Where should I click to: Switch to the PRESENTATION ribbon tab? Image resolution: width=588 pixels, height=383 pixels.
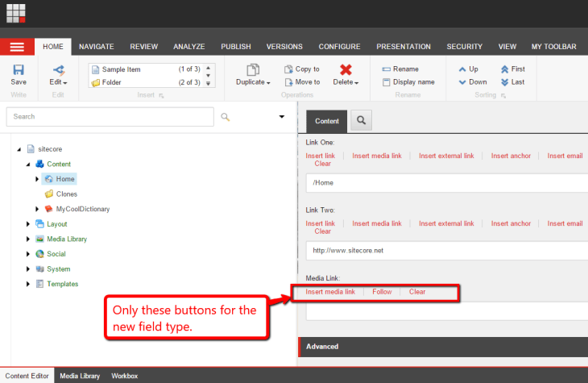(x=404, y=47)
